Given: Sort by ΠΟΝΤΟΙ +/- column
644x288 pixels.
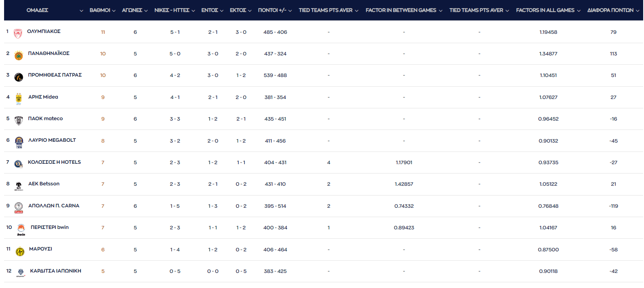Looking at the screenshot, I should (274, 10).
